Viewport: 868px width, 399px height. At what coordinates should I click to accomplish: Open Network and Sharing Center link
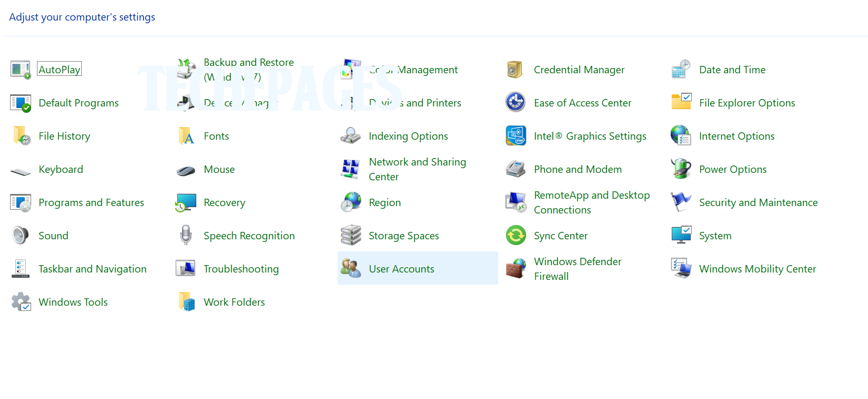click(x=417, y=169)
